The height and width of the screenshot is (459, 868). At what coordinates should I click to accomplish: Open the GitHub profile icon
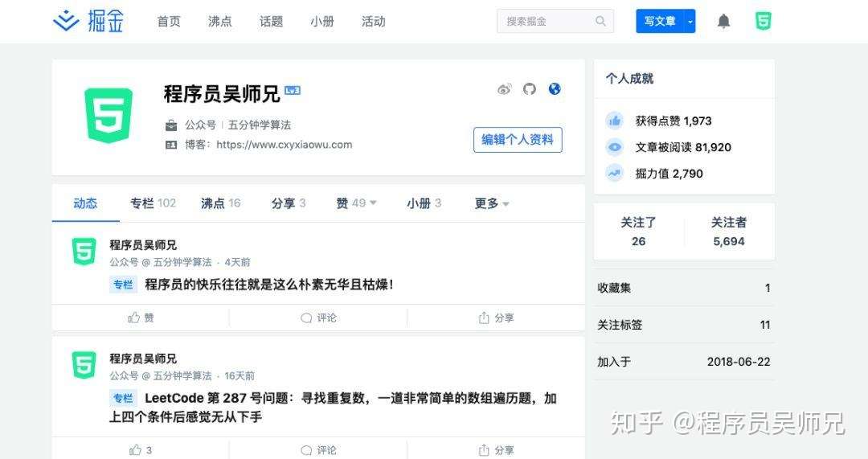(x=530, y=88)
